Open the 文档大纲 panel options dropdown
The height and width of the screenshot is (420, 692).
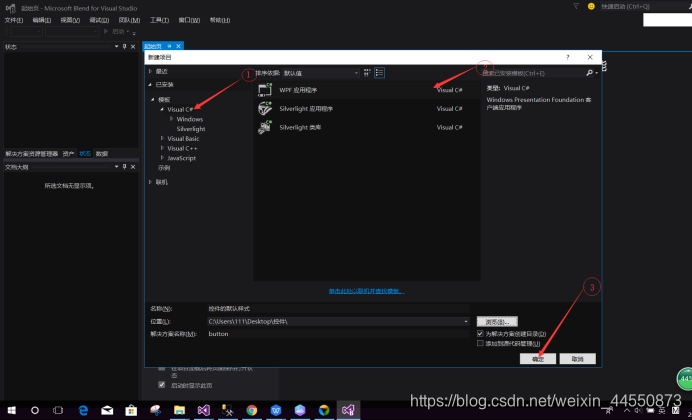pyautogui.click(x=117, y=167)
